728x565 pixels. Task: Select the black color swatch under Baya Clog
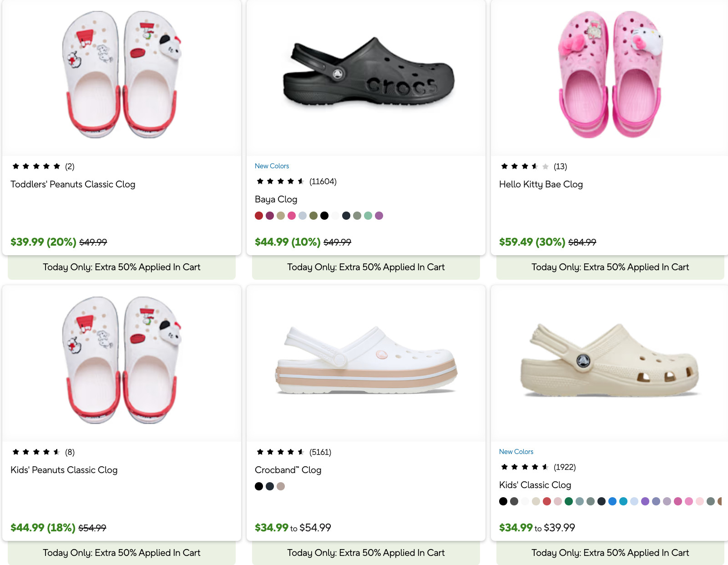pos(324,216)
